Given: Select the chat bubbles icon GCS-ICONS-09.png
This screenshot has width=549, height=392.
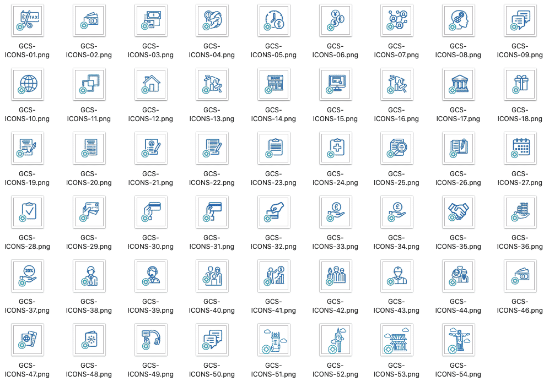Looking at the screenshot, I should (x=520, y=20).
